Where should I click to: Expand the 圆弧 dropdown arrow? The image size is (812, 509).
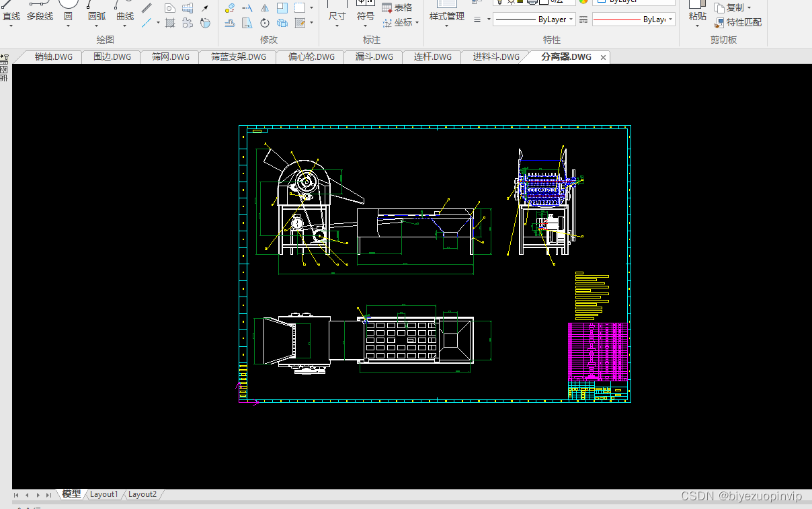pos(96,26)
